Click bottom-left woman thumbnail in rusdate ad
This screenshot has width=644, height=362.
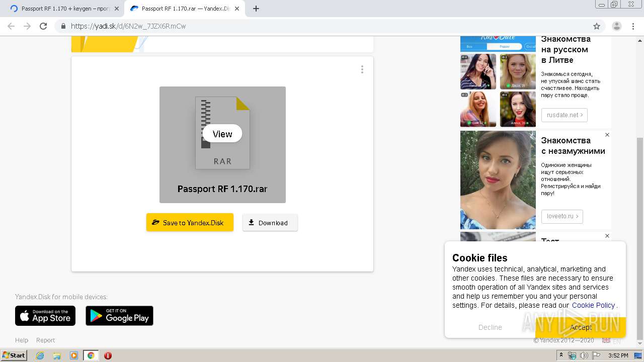pos(478,109)
